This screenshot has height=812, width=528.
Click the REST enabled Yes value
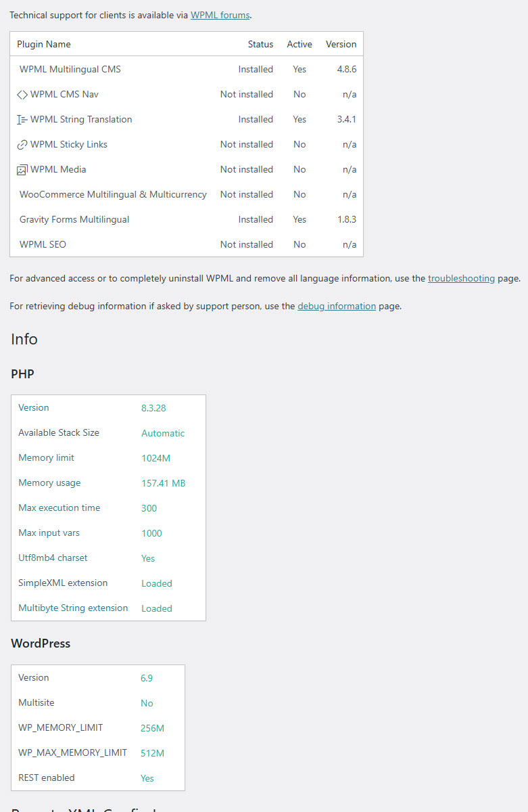pos(147,778)
